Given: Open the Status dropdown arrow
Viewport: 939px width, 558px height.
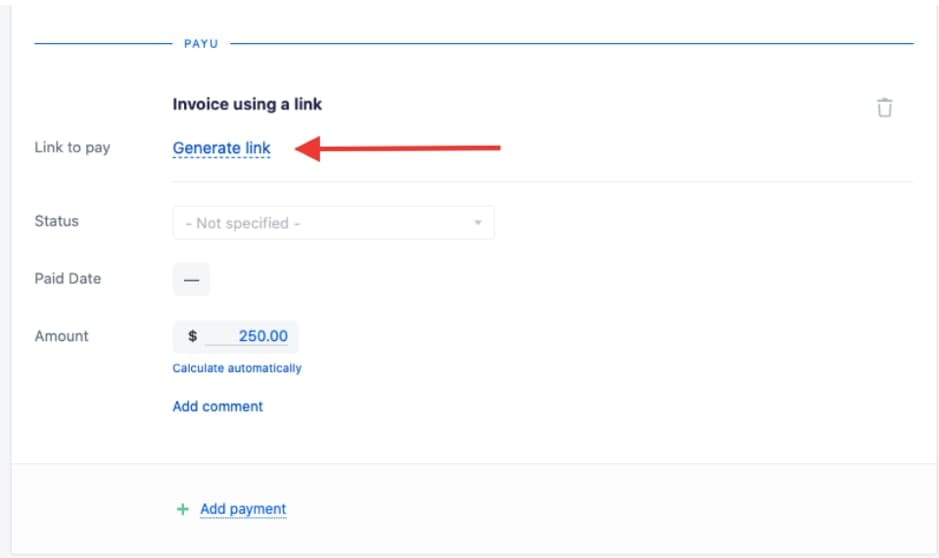Looking at the screenshot, I should (x=478, y=223).
